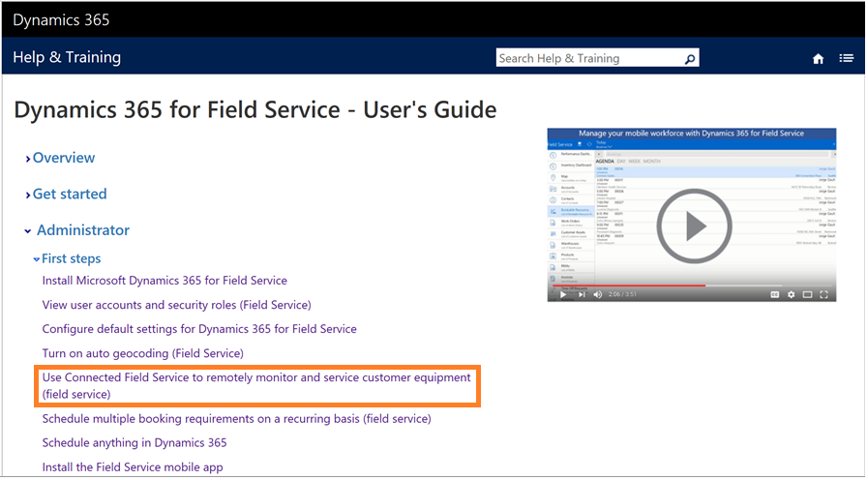Screen dimensions: 868x480
Task: Click the small play icon in video controls
Action: tap(562, 293)
